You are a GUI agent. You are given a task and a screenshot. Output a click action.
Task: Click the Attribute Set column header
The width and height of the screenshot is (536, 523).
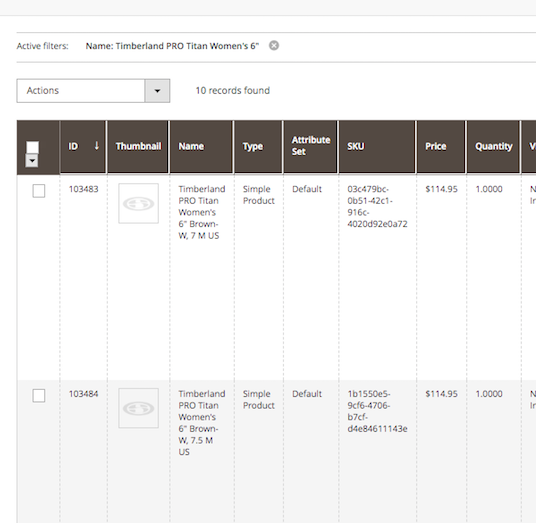pos(310,147)
